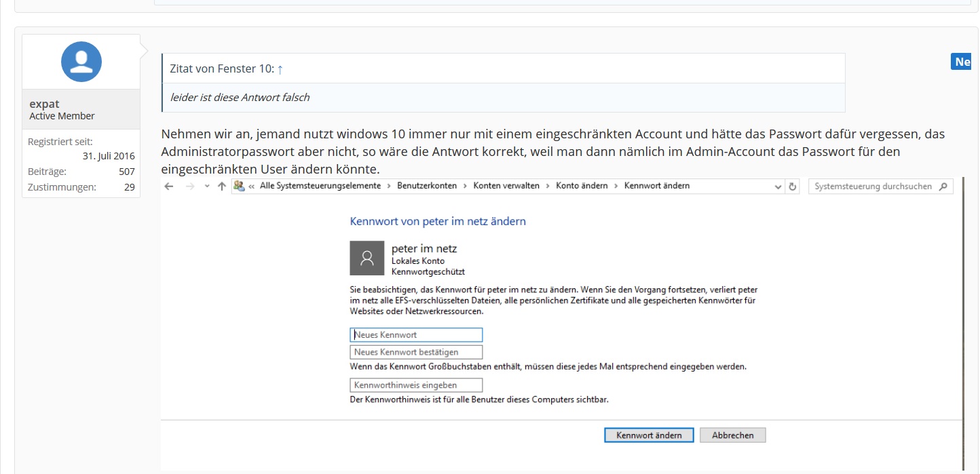Select the Konten verwalten breadcrumb
The image size is (980, 474).
pyautogui.click(x=506, y=186)
